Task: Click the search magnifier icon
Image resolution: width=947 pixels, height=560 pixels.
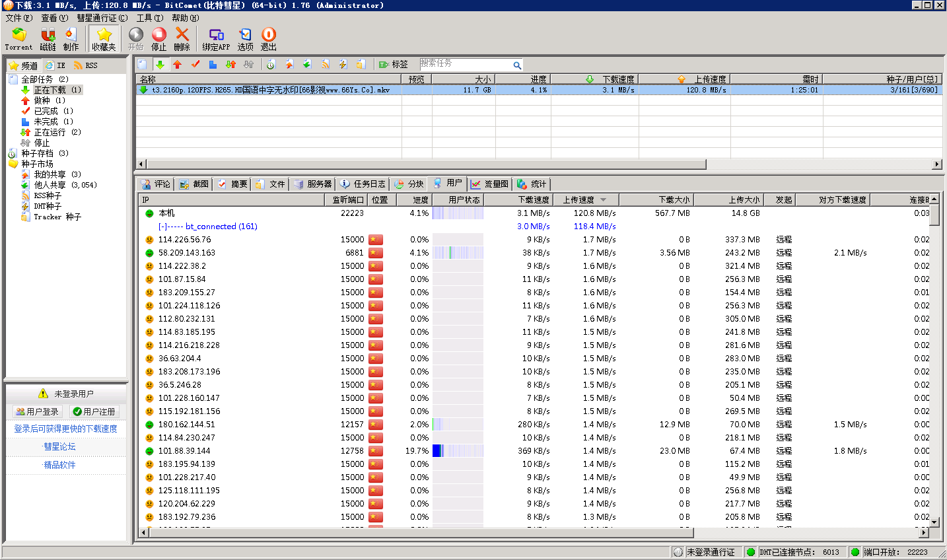Action: point(517,65)
